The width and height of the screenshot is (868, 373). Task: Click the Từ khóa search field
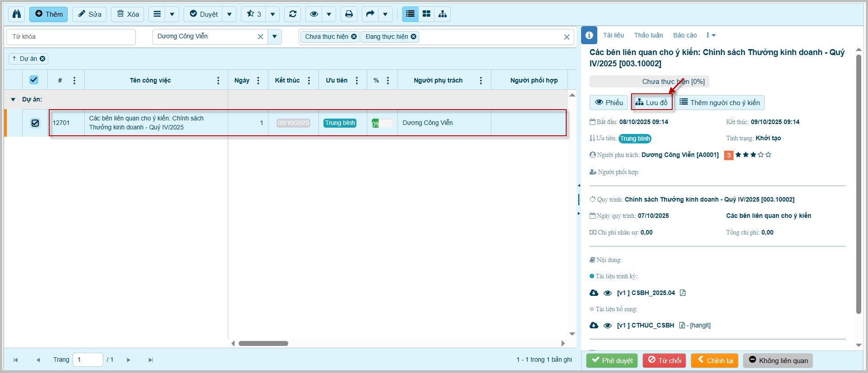[71, 37]
